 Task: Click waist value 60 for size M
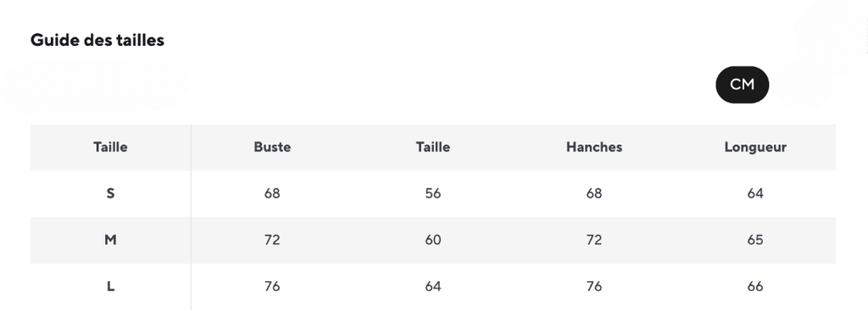point(433,240)
